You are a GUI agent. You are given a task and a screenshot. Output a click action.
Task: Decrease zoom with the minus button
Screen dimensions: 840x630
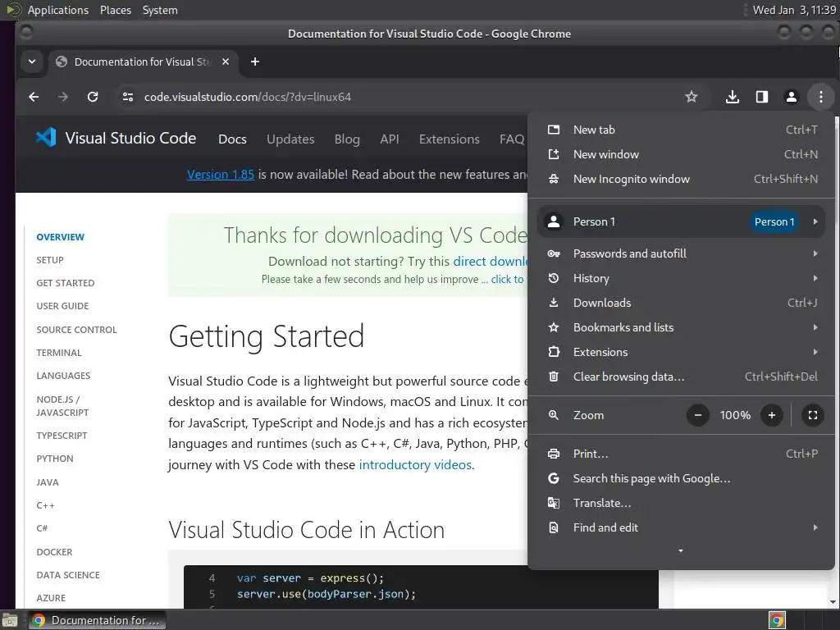click(698, 415)
